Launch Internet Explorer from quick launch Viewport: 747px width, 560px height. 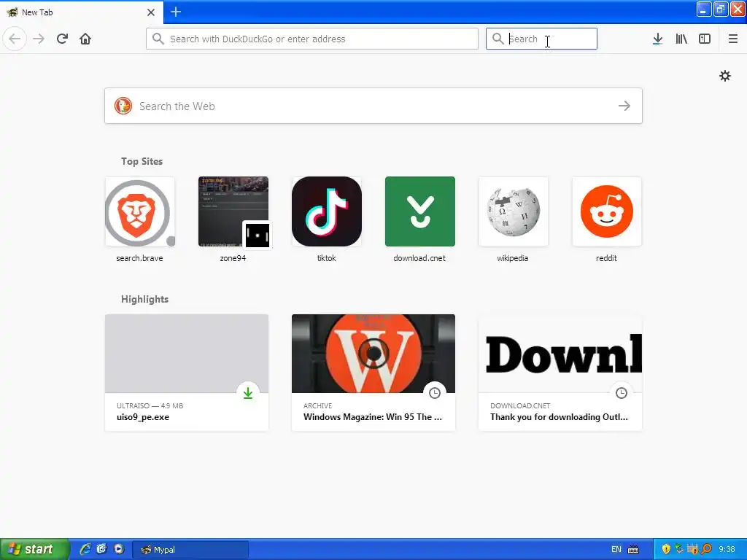pyautogui.click(x=85, y=549)
